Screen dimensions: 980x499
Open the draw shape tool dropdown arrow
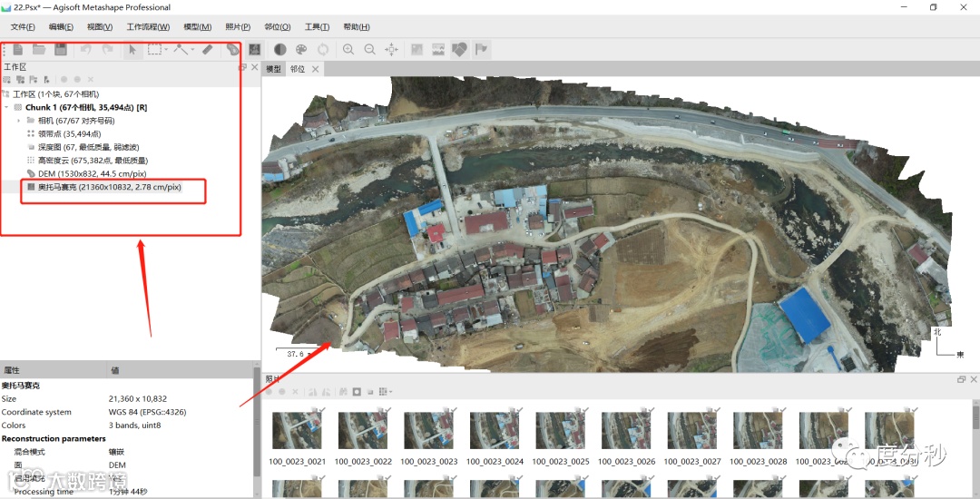(192, 49)
